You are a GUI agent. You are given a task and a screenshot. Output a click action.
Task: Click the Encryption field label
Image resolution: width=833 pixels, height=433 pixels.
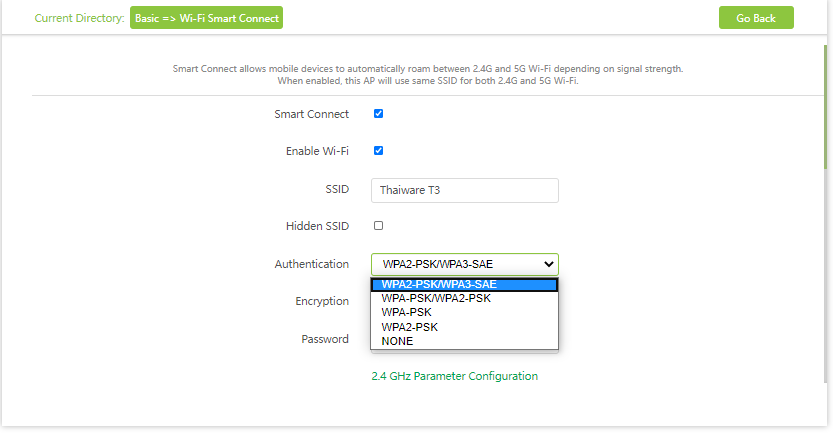tap(322, 301)
